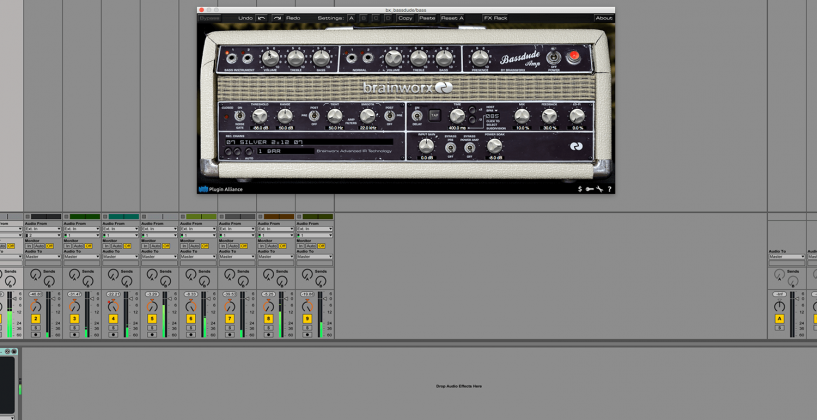The width and height of the screenshot is (817, 420).
Task: Click the Presence knob on the amp
Action: (480, 58)
